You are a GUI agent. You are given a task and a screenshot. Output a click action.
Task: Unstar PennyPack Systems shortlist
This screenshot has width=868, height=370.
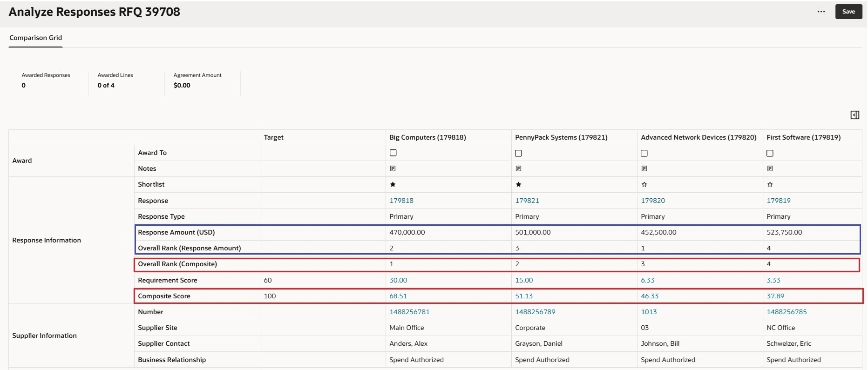(x=519, y=184)
